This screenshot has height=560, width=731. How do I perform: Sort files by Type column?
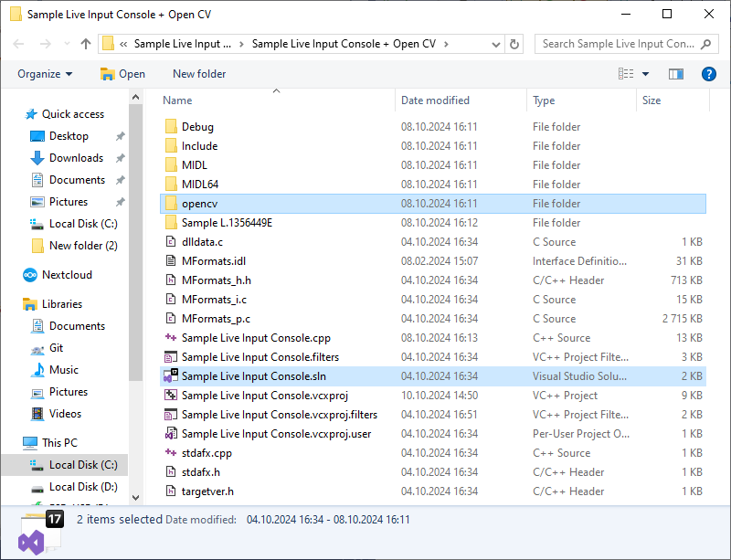[x=544, y=100]
